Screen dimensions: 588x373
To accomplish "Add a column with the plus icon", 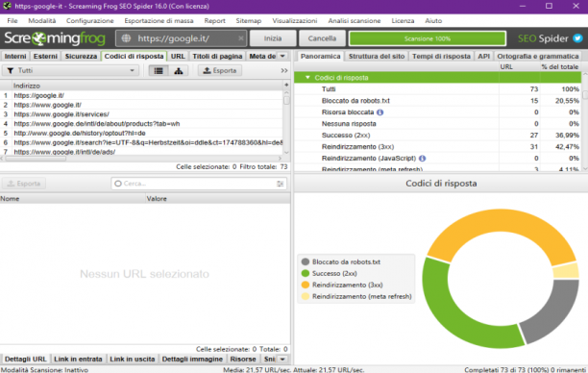I will click(286, 86).
